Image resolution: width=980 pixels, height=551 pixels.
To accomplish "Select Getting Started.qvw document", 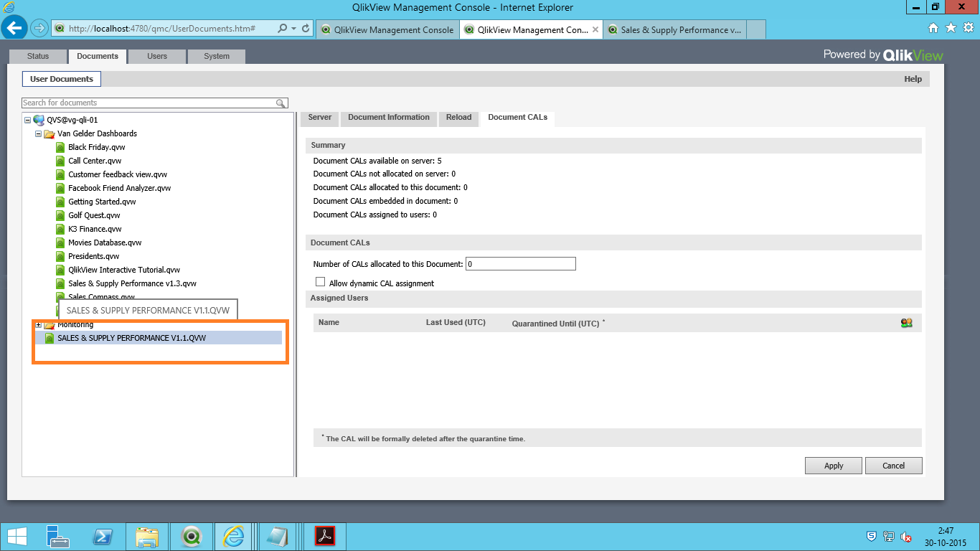I will pyautogui.click(x=102, y=202).
